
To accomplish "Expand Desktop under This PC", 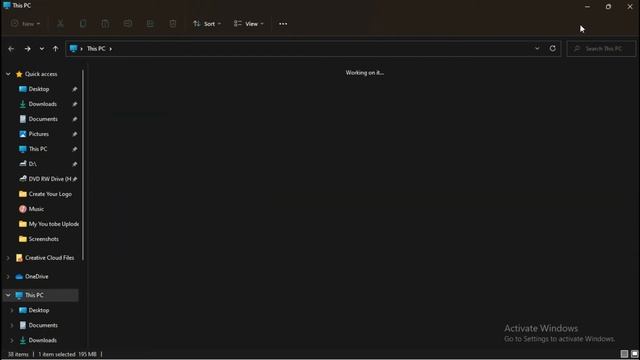I will [12, 310].
